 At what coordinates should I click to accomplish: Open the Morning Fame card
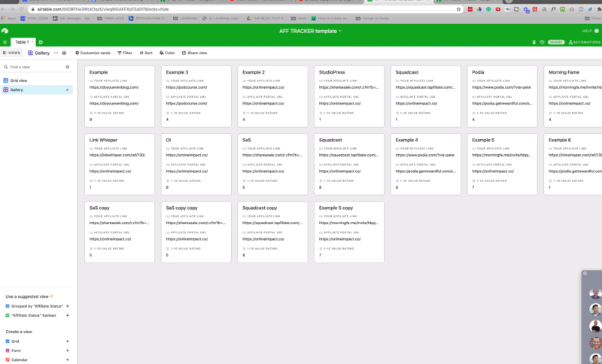pyautogui.click(x=573, y=96)
